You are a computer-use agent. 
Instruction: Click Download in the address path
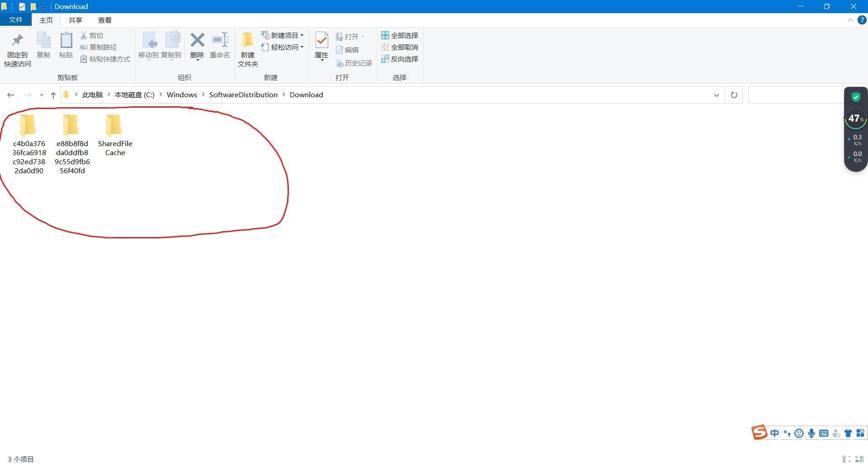[x=306, y=95]
